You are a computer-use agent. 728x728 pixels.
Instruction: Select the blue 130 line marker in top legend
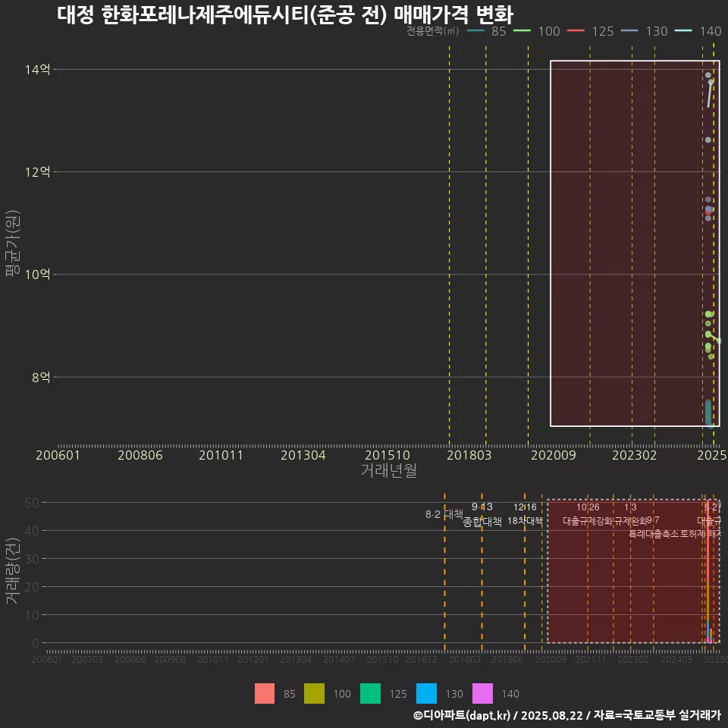pyautogui.click(x=629, y=31)
